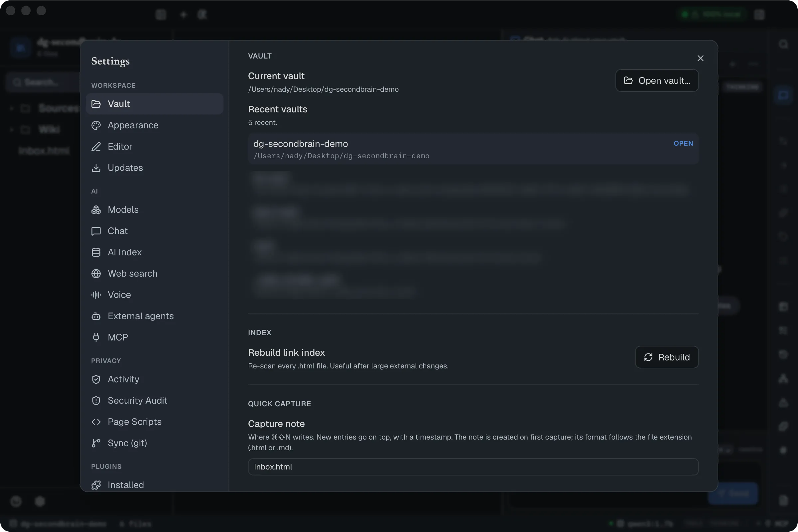
Task: Open the Vault settings section
Action: (154, 104)
